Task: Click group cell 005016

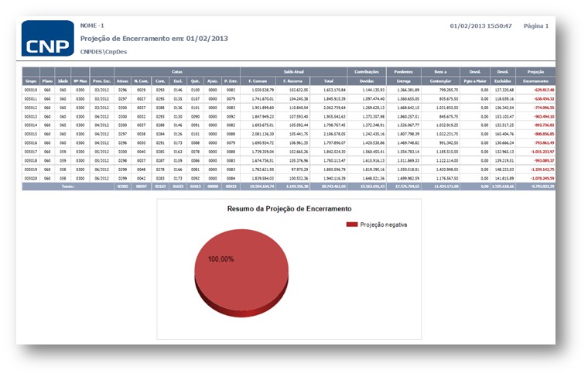Action: [x=31, y=143]
